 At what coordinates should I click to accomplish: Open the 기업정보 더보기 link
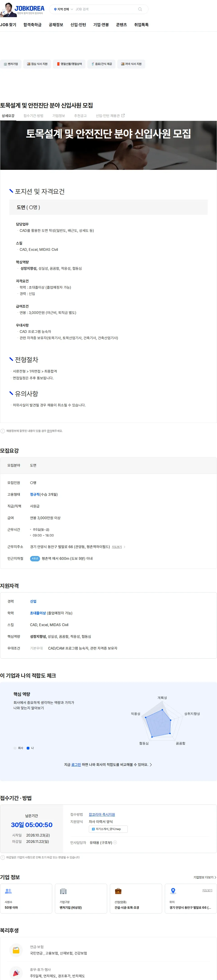205,877
